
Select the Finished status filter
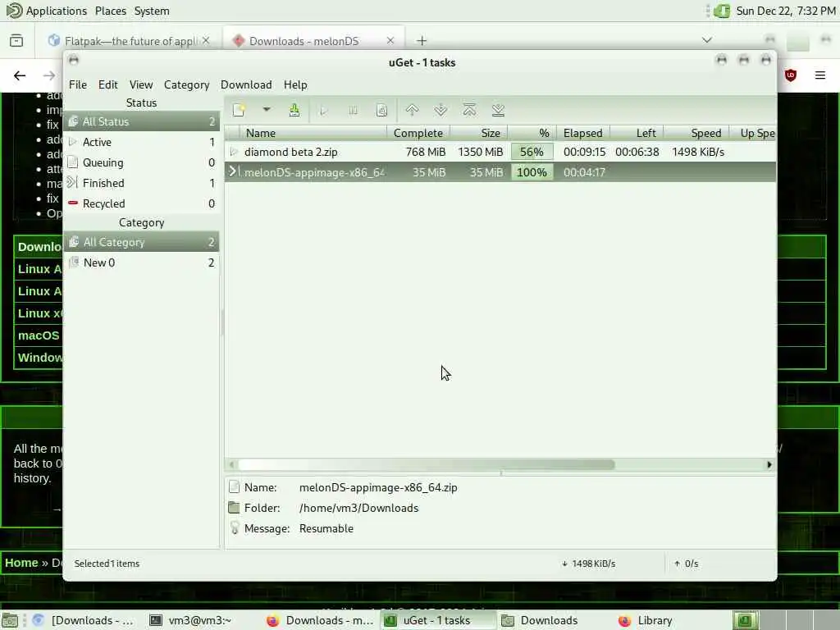click(141, 183)
